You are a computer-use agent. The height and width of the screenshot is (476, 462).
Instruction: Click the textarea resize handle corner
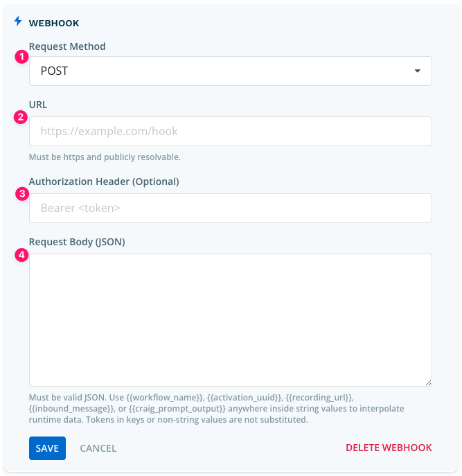(x=428, y=382)
